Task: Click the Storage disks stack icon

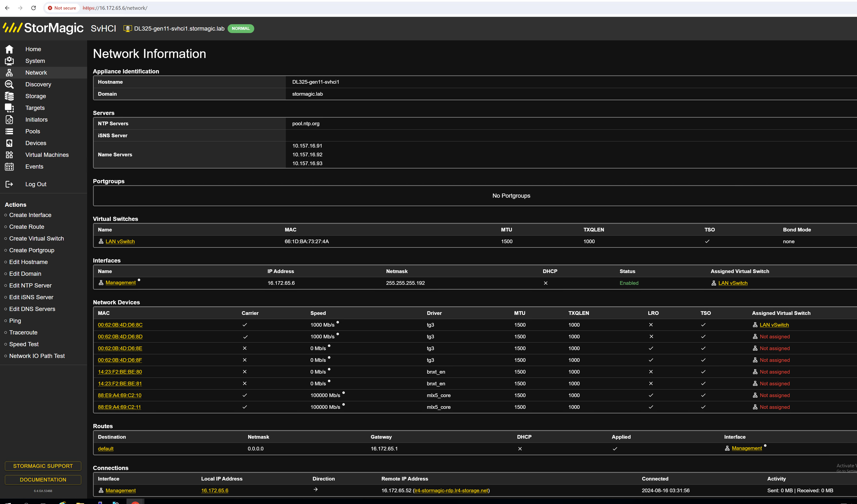Action: tap(9, 96)
